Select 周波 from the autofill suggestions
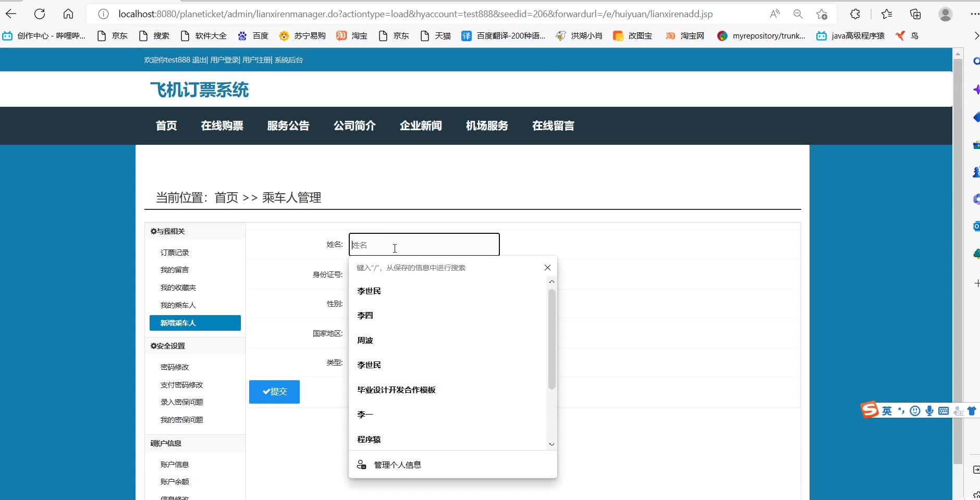Viewport: 980px width, 500px height. 365,340
